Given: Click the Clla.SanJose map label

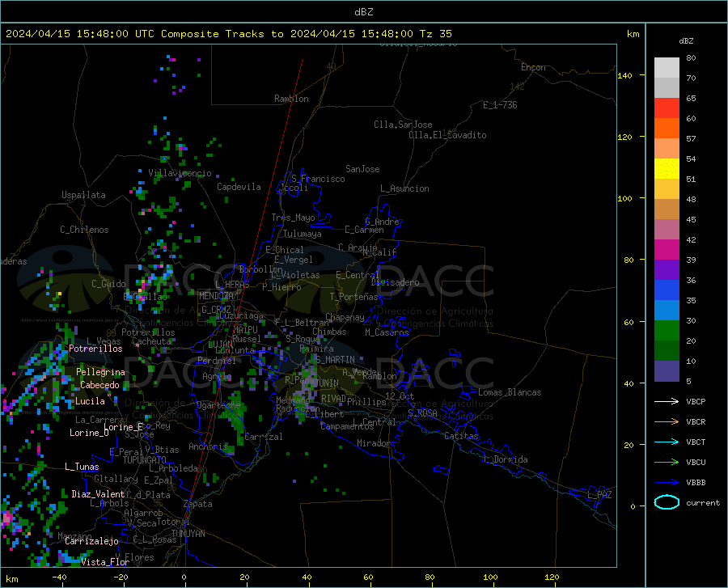Looking at the screenshot, I should [403, 125].
